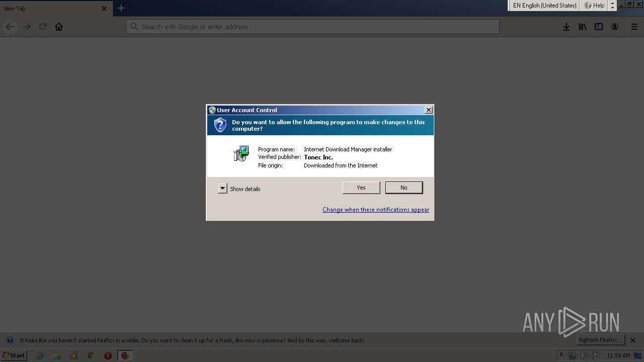Click the taskbar clock 11:58 AM
The image size is (644, 362).
point(618,355)
